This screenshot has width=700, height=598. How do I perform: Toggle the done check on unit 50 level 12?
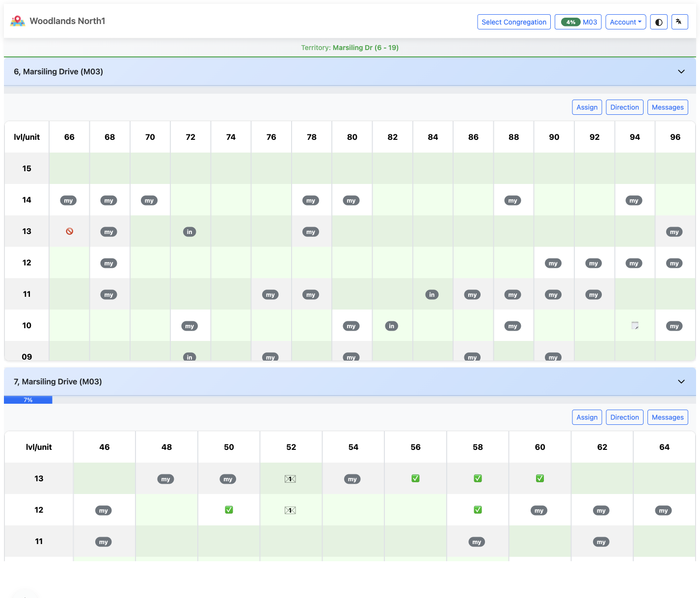click(229, 510)
